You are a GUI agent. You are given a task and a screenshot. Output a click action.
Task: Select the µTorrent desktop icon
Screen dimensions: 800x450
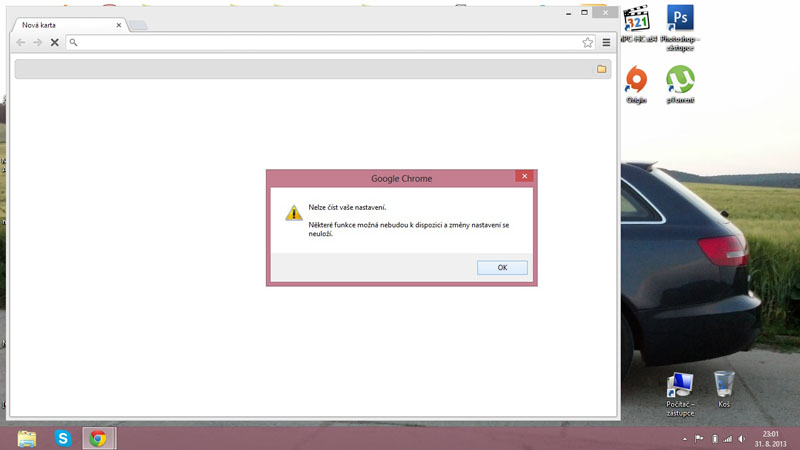coord(680,85)
